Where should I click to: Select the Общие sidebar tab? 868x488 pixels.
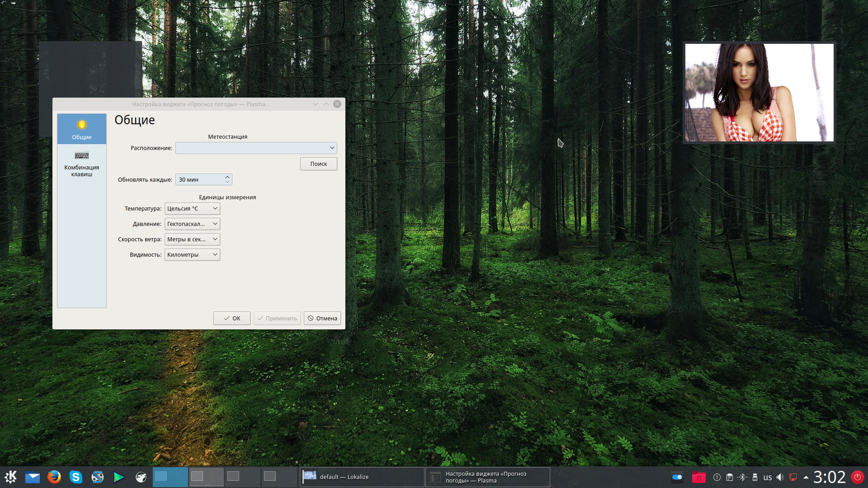81,129
